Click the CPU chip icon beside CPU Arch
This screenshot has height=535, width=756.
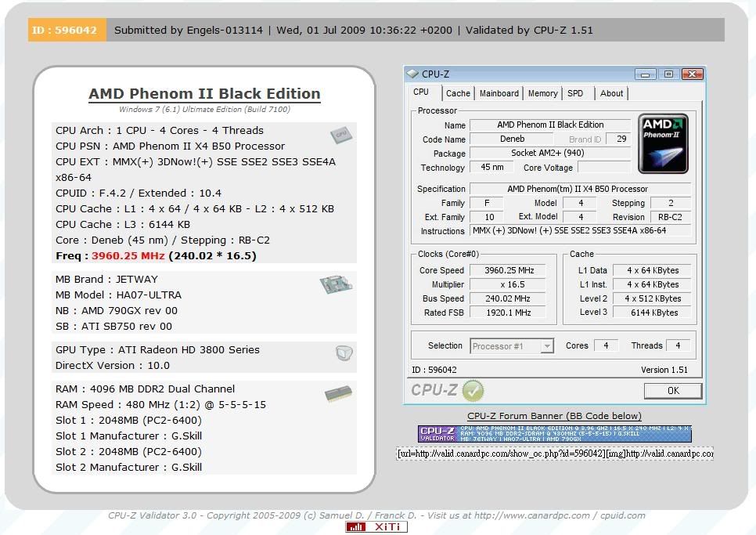341,135
